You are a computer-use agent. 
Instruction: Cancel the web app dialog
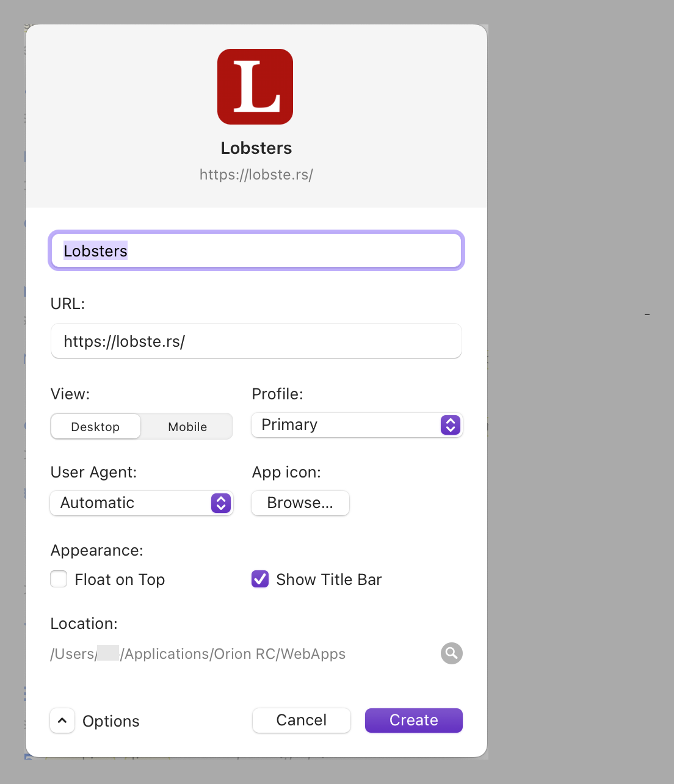point(301,720)
